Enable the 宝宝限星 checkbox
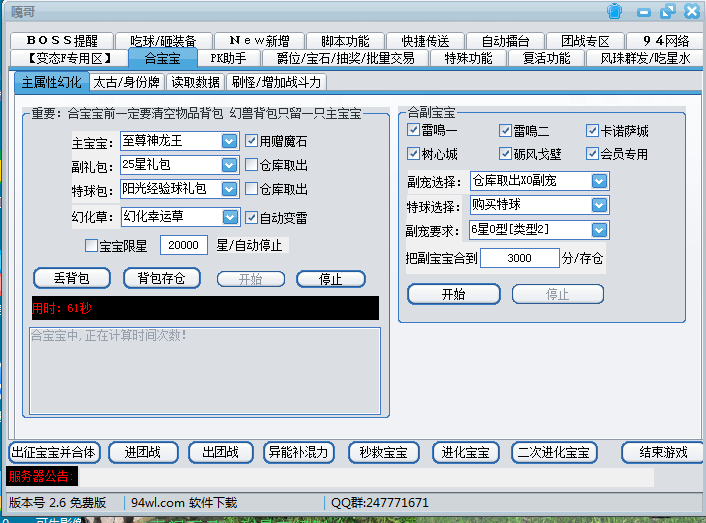 pos(92,245)
